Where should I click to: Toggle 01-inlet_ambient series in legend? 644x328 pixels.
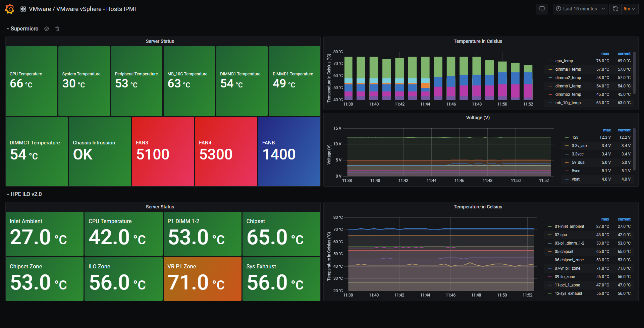tap(569, 226)
